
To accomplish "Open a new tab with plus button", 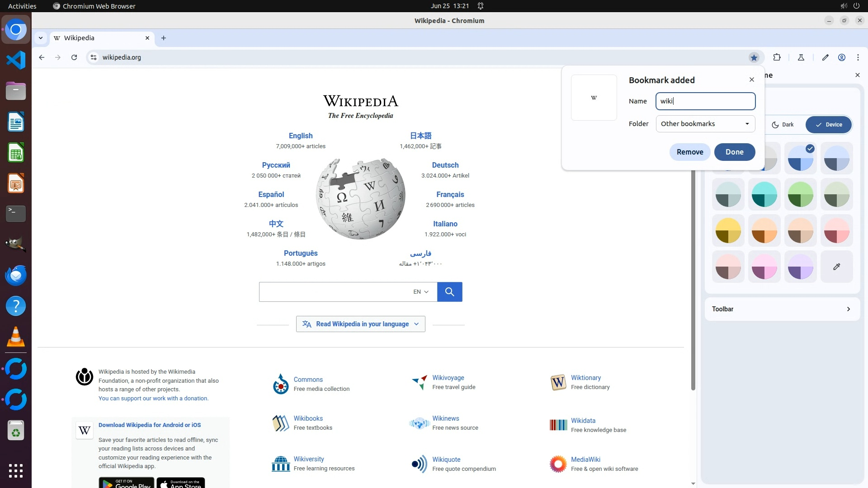I will click(x=164, y=38).
